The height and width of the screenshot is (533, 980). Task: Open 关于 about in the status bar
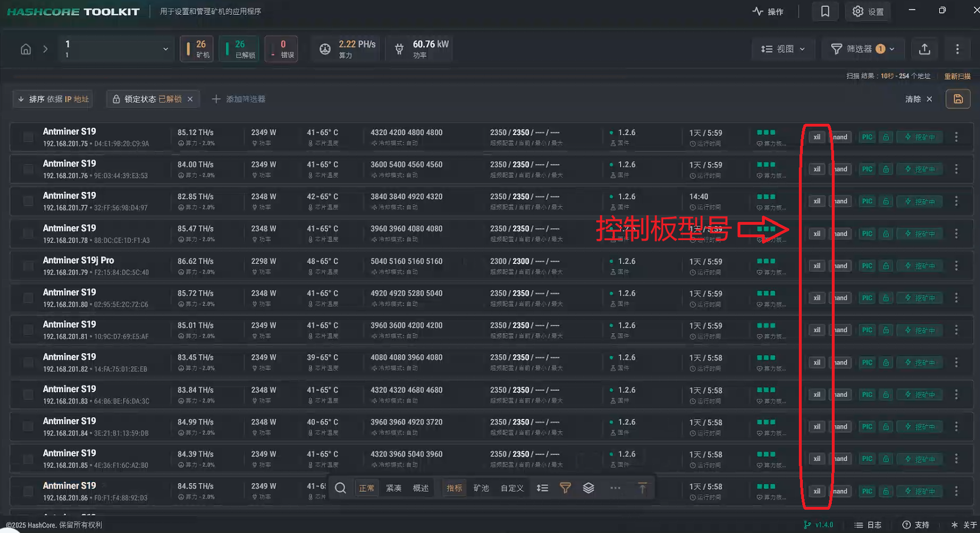pos(964,525)
